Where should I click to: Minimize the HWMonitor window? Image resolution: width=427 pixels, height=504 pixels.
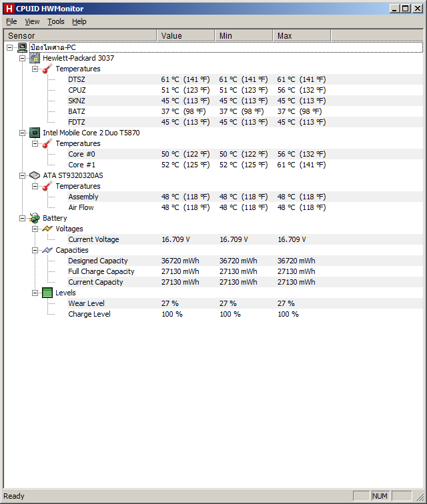[394, 9]
